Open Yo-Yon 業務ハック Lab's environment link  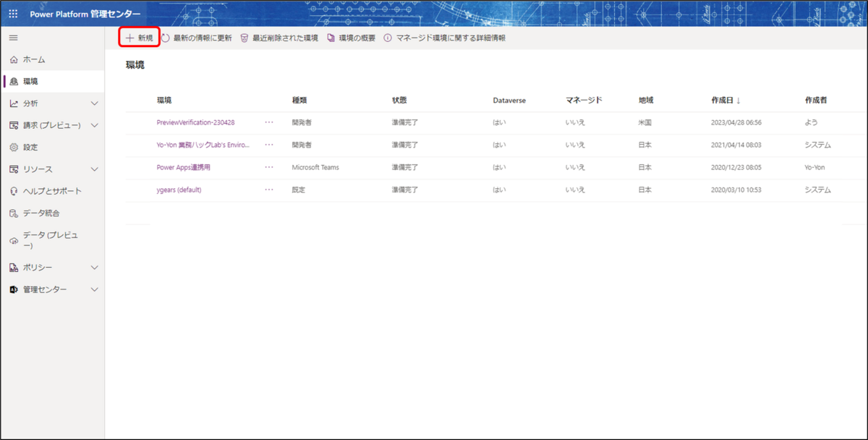(203, 145)
